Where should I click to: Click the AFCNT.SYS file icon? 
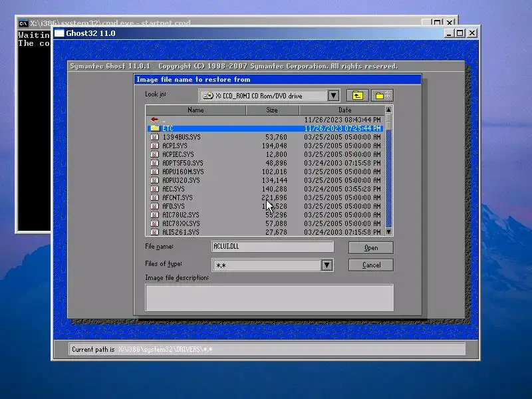tap(155, 198)
